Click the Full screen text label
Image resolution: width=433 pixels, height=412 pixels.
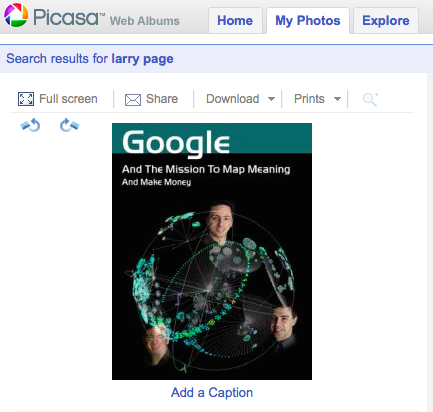point(68,99)
